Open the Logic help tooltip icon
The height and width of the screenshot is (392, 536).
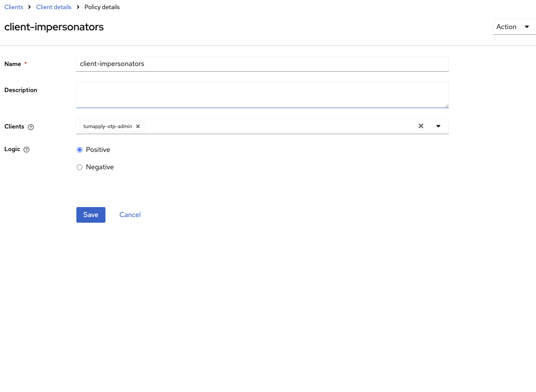(x=26, y=150)
